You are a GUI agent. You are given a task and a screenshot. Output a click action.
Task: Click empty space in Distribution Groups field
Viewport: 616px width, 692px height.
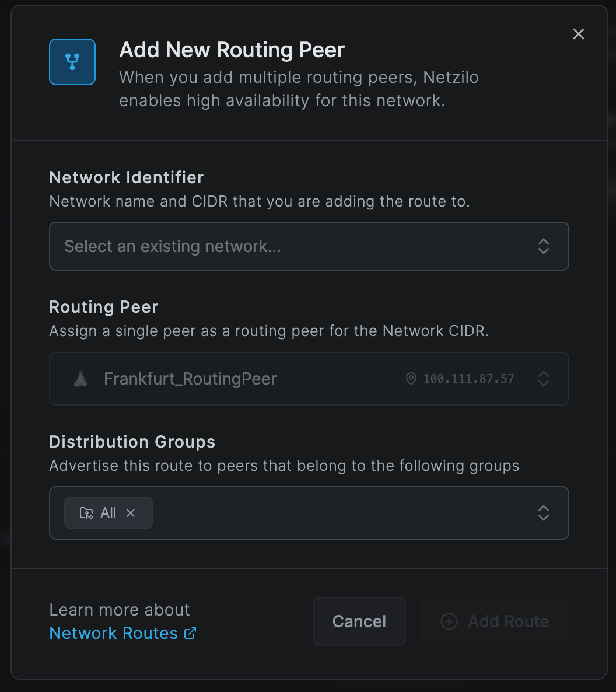coord(339,513)
